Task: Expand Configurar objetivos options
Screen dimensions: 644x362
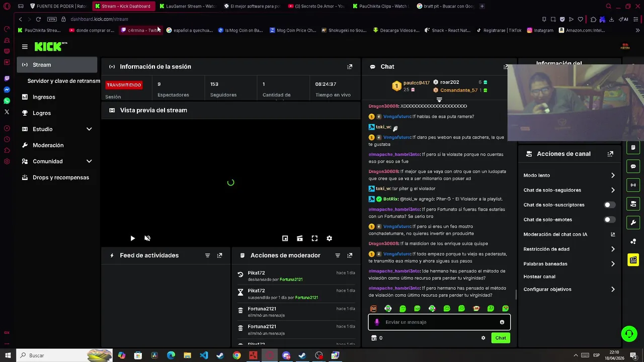Action: [613, 290]
